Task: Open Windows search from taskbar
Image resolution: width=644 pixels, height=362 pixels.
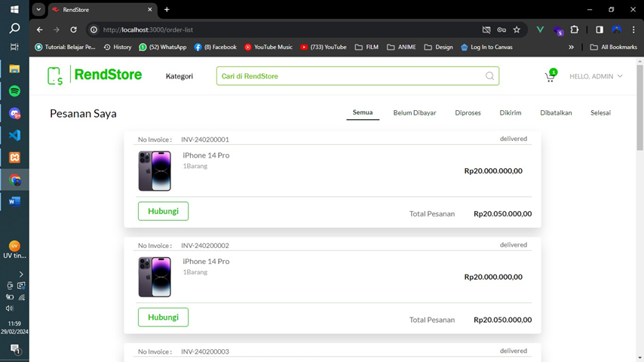Action: click(x=14, y=28)
